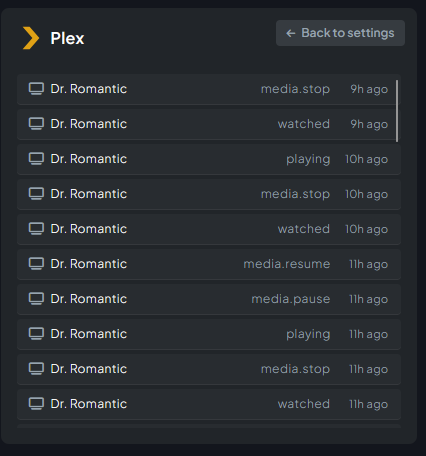426x456 pixels.
Task: Click the back arrow icon in settings button
Action: click(291, 33)
